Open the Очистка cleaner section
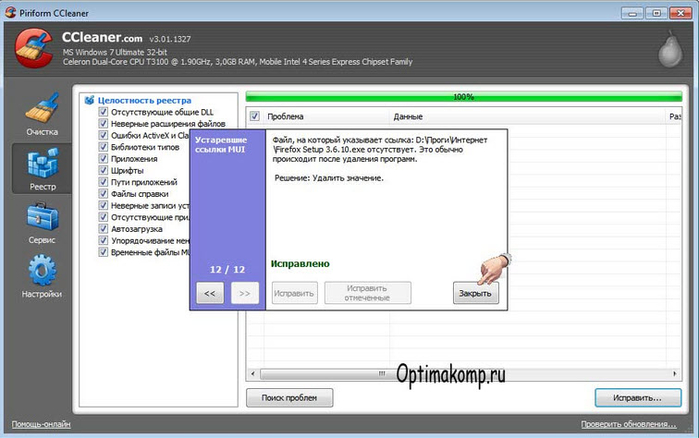 [42, 114]
